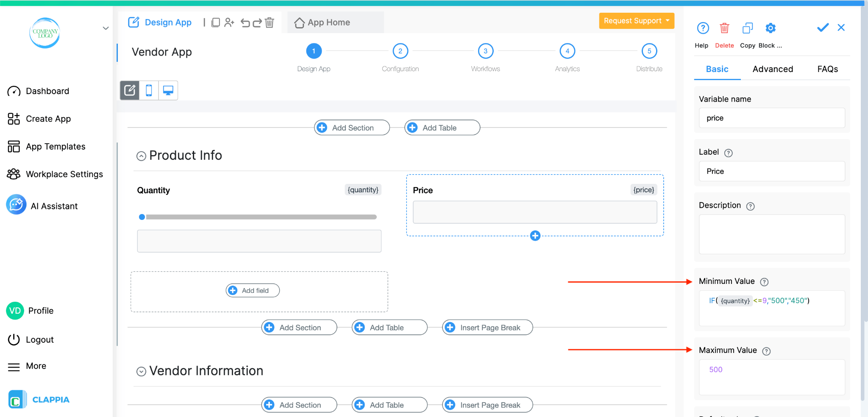Click plus icon below Price field
This screenshot has height=417, width=868.
[x=535, y=236]
